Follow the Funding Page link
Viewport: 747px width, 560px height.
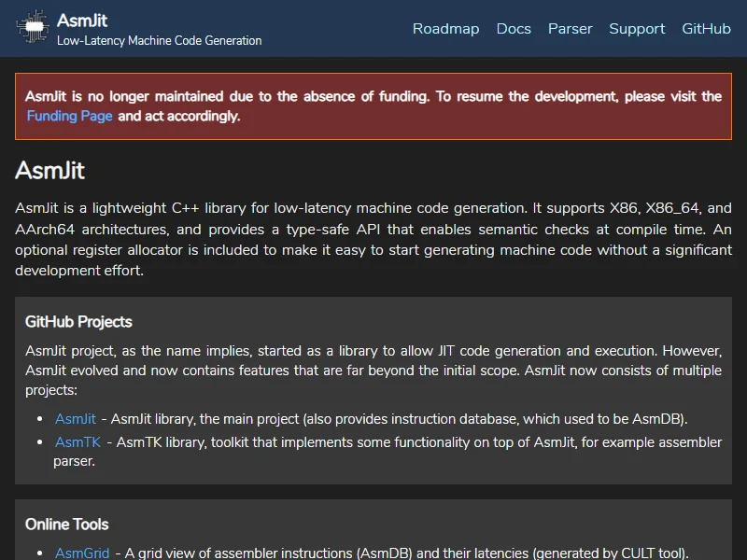(x=70, y=117)
